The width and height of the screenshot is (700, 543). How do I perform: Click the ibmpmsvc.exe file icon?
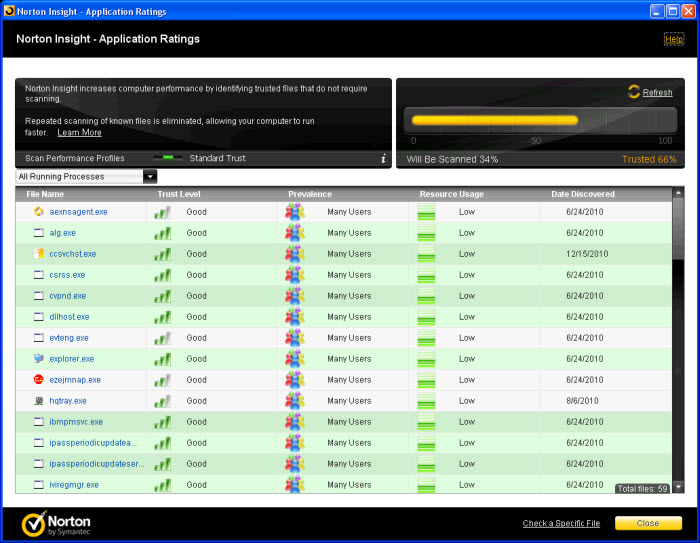tap(39, 421)
